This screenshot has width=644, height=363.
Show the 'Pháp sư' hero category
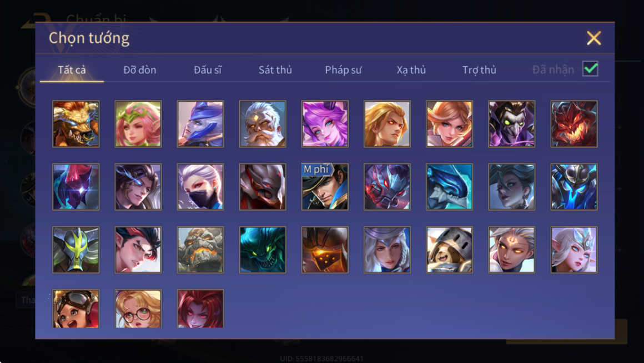(x=343, y=70)
